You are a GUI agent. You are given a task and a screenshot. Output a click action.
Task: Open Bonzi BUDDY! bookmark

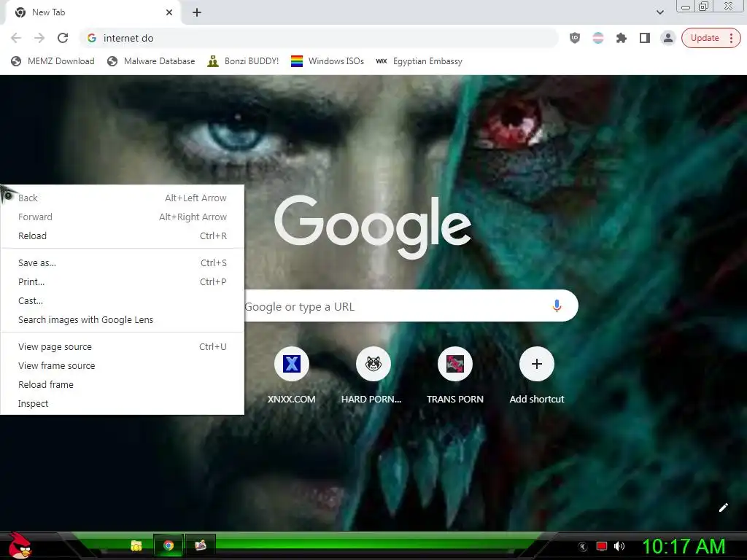click(x=243, y=61)
